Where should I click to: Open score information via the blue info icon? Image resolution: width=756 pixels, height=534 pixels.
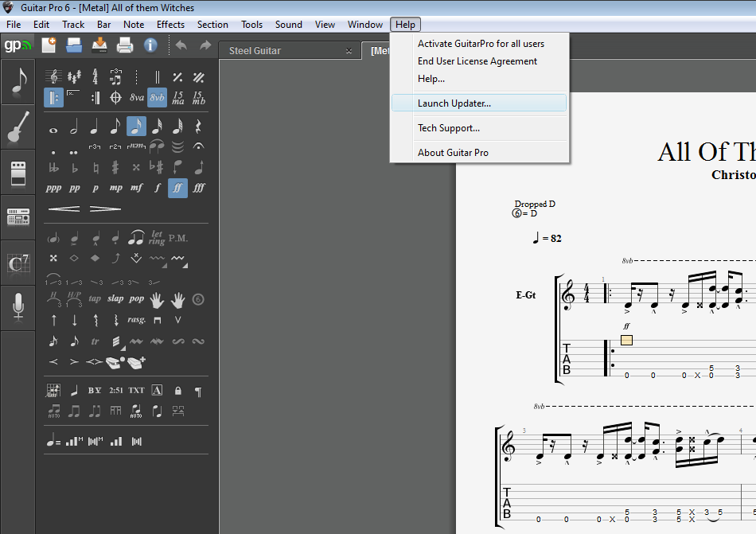(150, 45)
